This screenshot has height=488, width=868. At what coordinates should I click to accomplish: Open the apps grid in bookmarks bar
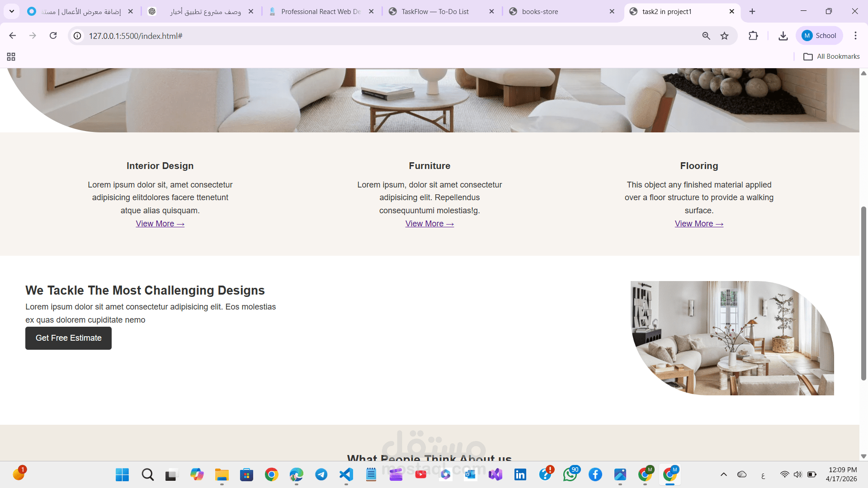pyautogui.click(x=11, y=56)
